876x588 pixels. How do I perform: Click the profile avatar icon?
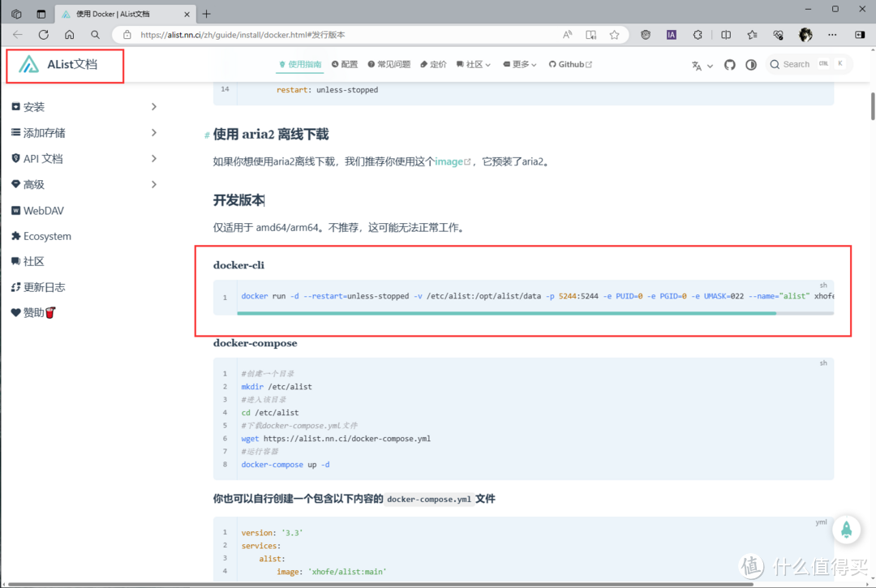(805, 35)
